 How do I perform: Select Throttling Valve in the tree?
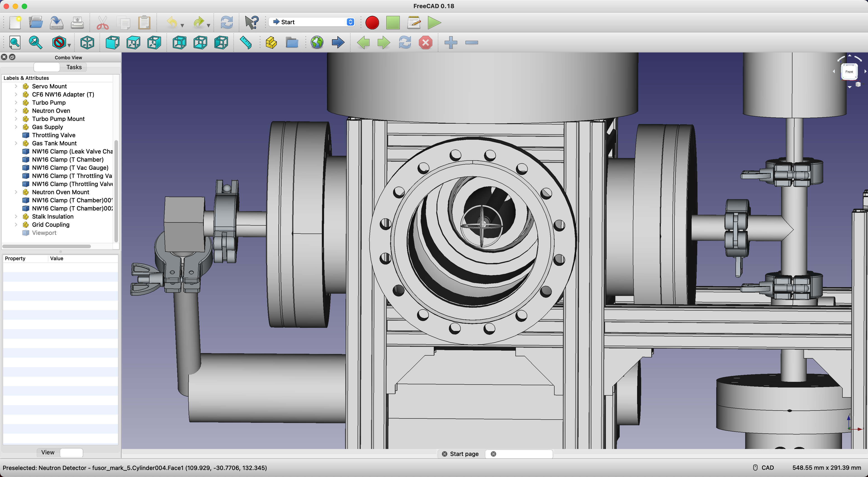click(54, 135)
